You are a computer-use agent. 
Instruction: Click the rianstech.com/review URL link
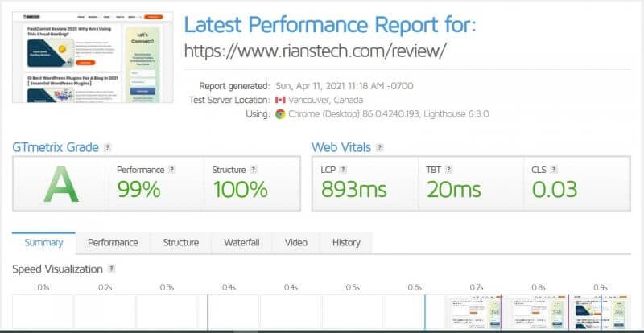[315, 51]
